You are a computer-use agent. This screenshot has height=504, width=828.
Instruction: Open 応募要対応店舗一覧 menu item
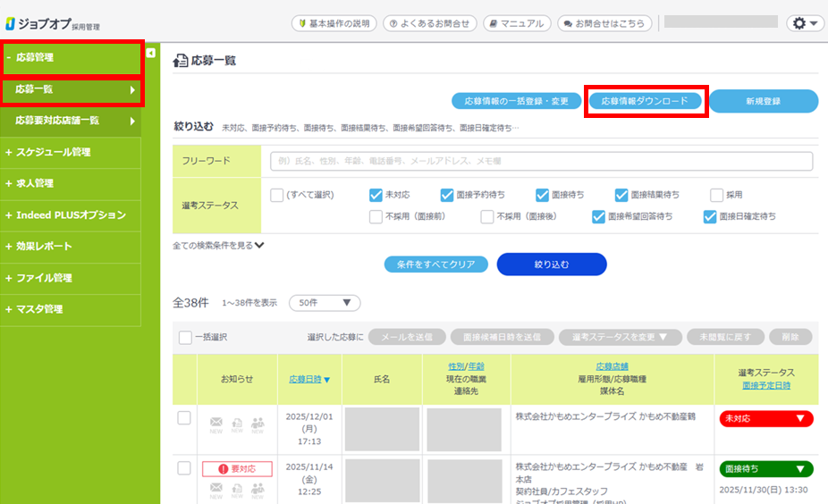pyautogui.click(x=70, y=120)
